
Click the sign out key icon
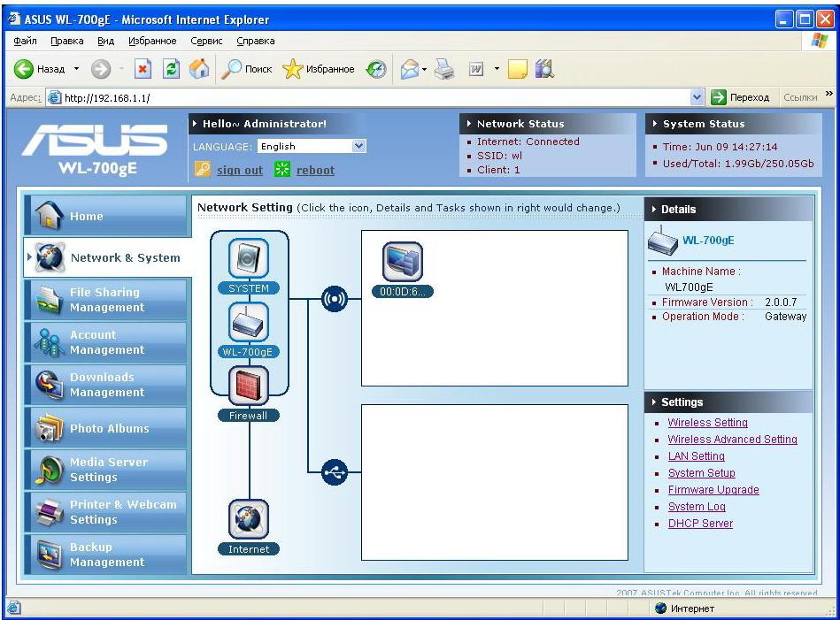pyautogui.click(x=202, y=170)
